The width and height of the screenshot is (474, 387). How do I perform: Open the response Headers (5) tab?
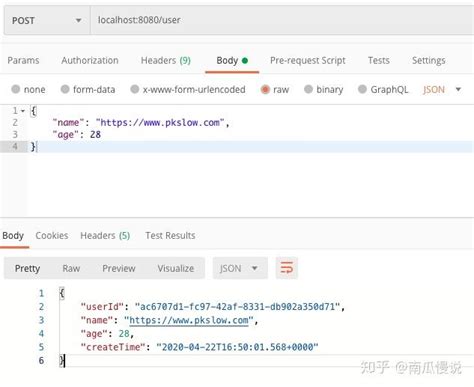[105, 235]
